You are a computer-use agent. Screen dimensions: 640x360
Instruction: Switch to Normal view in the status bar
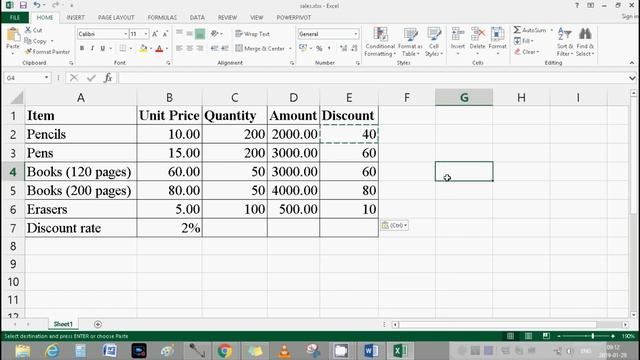click(x=510, y=336)
